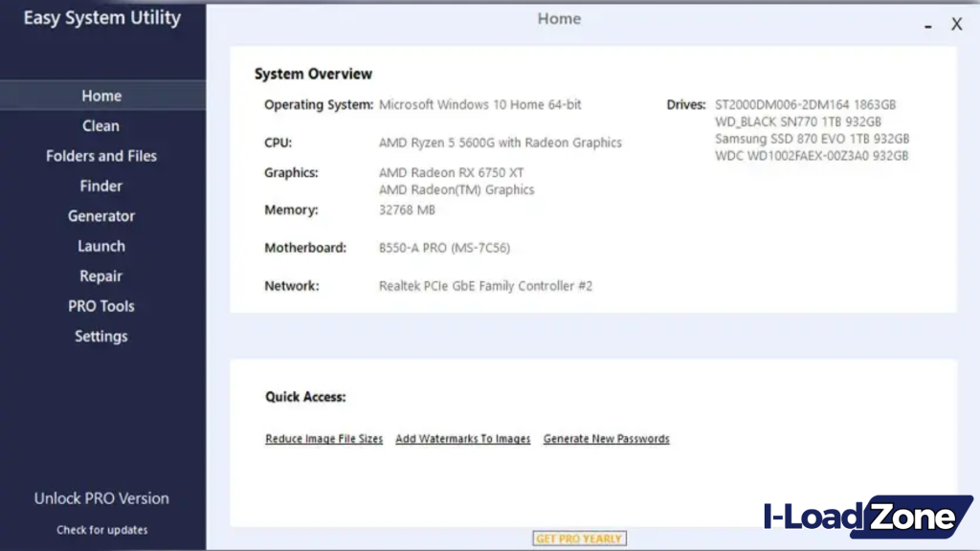Open the Settings section
This screenshot has width=980, height=551.
100,336
